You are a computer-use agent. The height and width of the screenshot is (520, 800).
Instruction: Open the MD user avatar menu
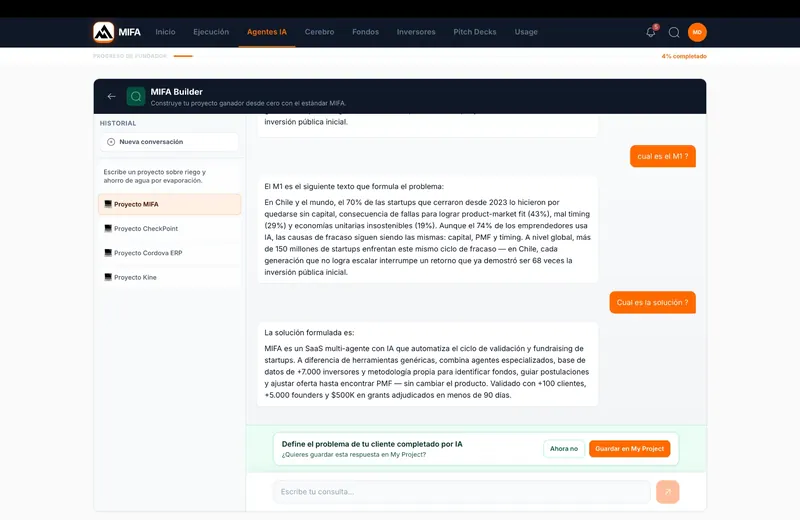[697, 32]
